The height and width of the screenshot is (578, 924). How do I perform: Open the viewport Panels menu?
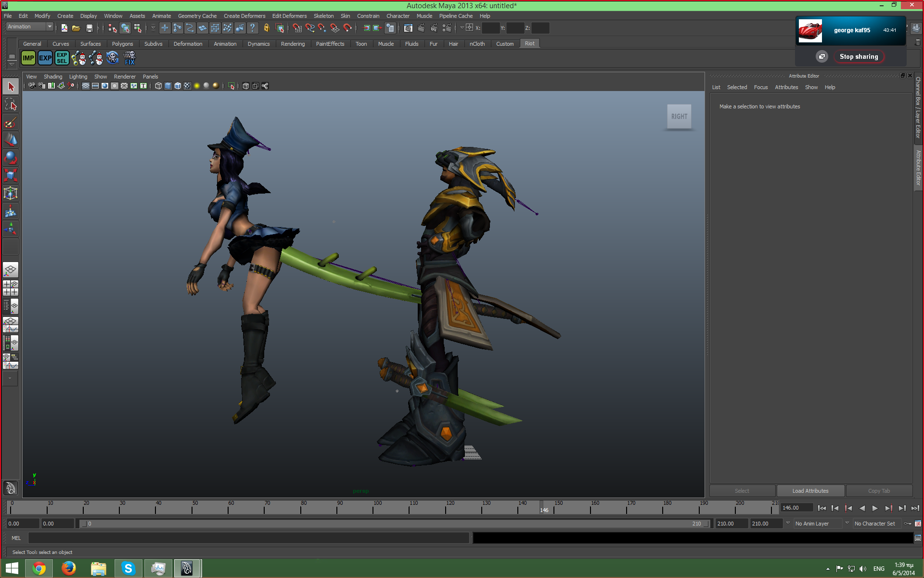click(x=150, y=77)
